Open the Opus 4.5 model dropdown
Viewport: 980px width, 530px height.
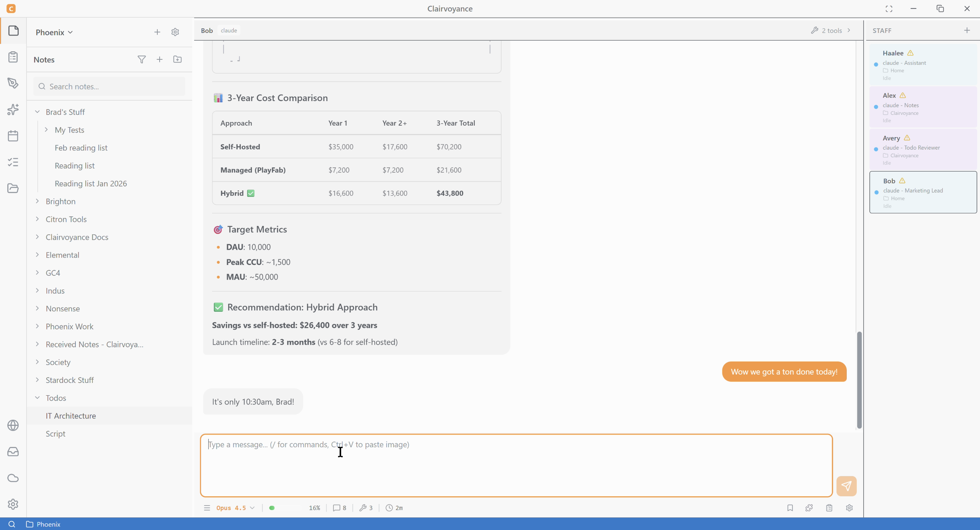click(x=235, y=508)
